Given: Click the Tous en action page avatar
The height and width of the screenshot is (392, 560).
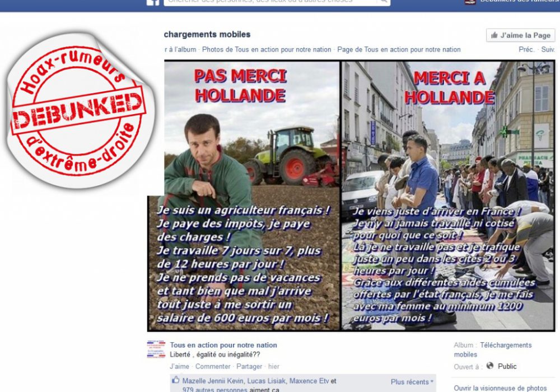Looking at the screenshot, I should [x=156, y=349].
